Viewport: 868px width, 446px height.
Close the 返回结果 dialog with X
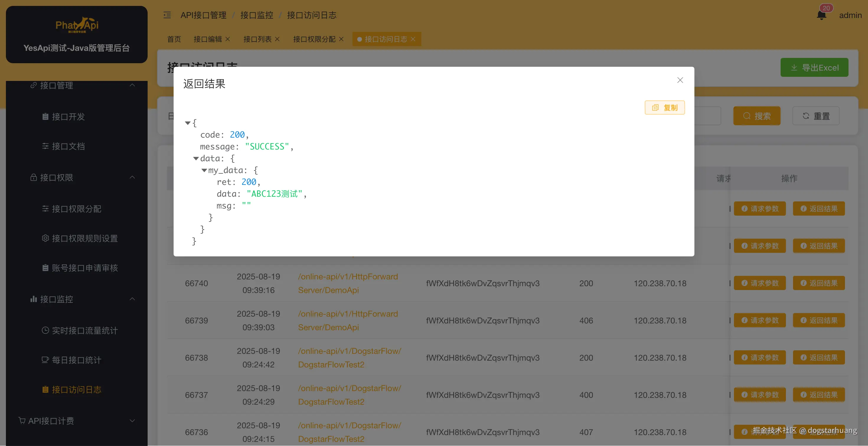pos(680,80)
